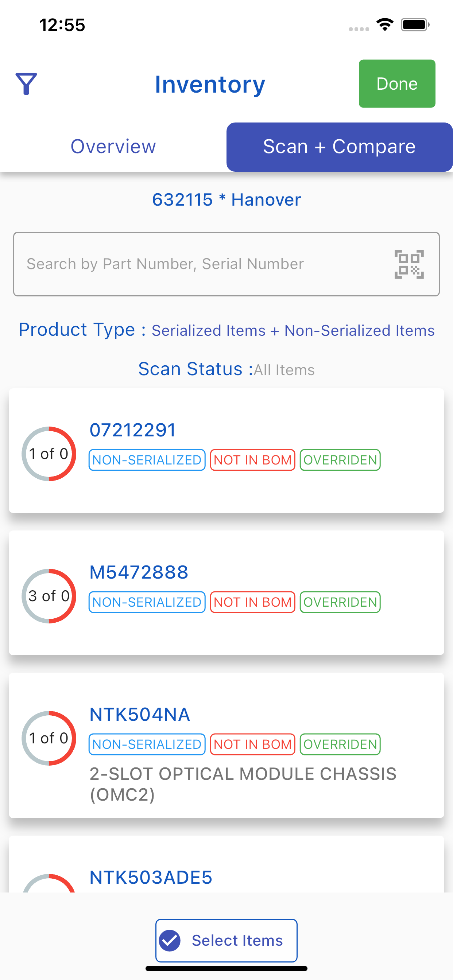Click the Select Items button

(226, 940)
